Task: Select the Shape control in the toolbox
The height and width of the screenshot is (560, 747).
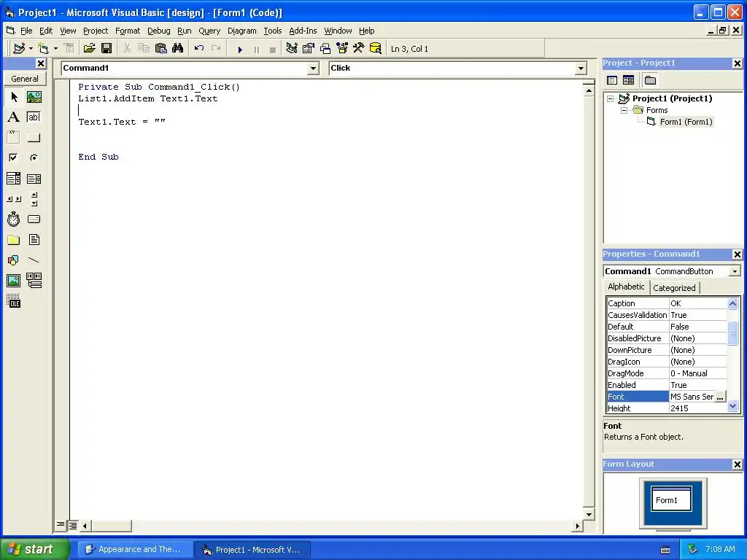Action: [x=14, y=260]
